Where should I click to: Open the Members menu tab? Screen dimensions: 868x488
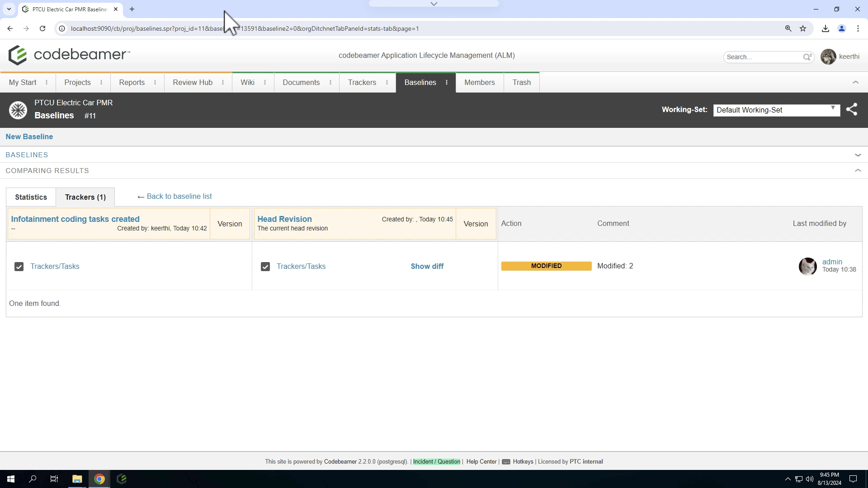click(480, 83)
